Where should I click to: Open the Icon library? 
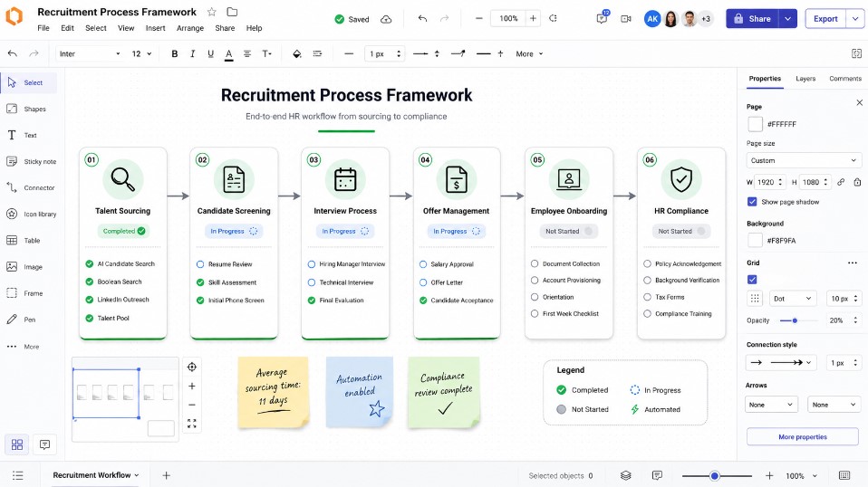[31, 214]
